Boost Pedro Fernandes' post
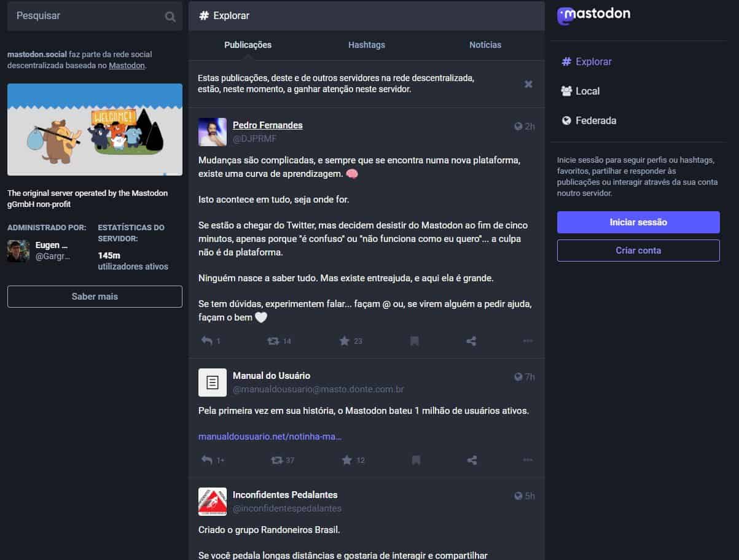Screen dimensions: 739x560 pyautogui.click(x=273, y=341)
